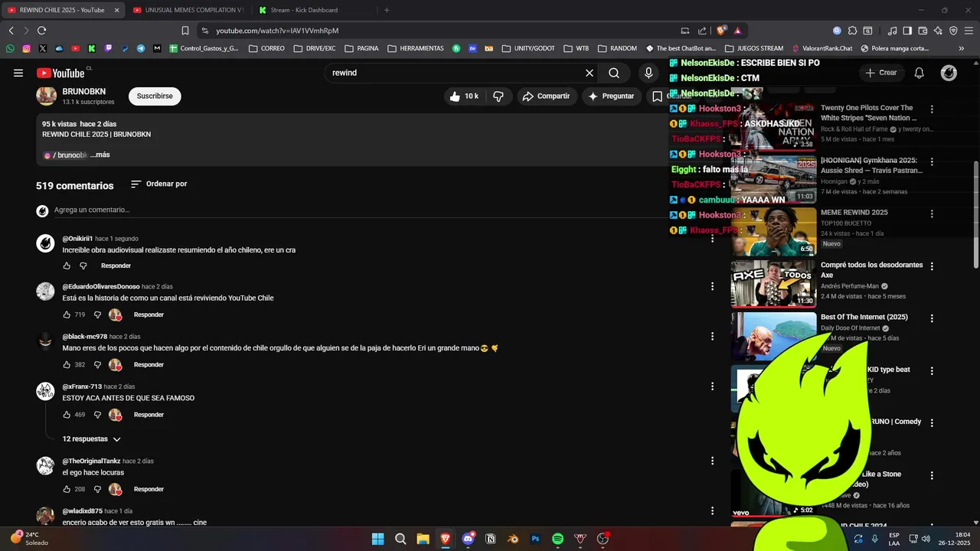The height and width of the screenshot is (551, 980).
Task: Go back with browser back arrow
Action: pos(11,31)
